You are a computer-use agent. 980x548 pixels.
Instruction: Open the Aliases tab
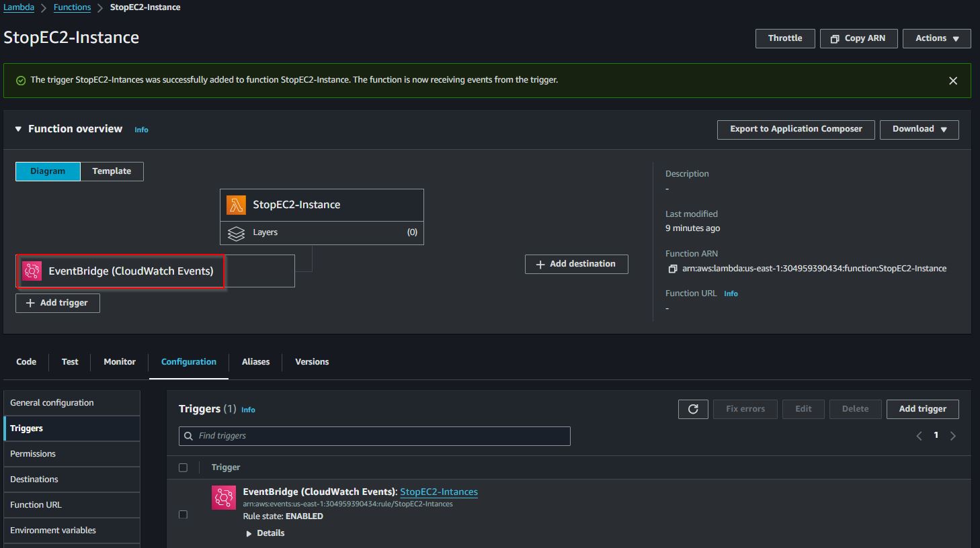point(255,362)
